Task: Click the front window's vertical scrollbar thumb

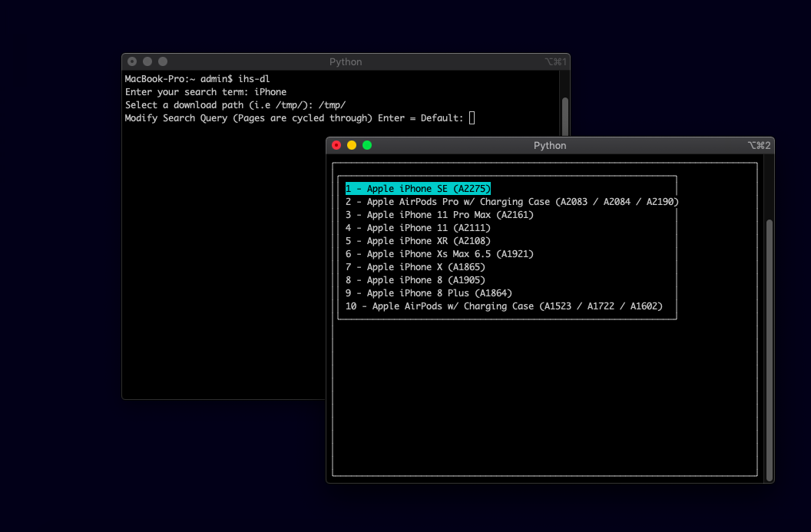Action: click(x=770, y=350)
